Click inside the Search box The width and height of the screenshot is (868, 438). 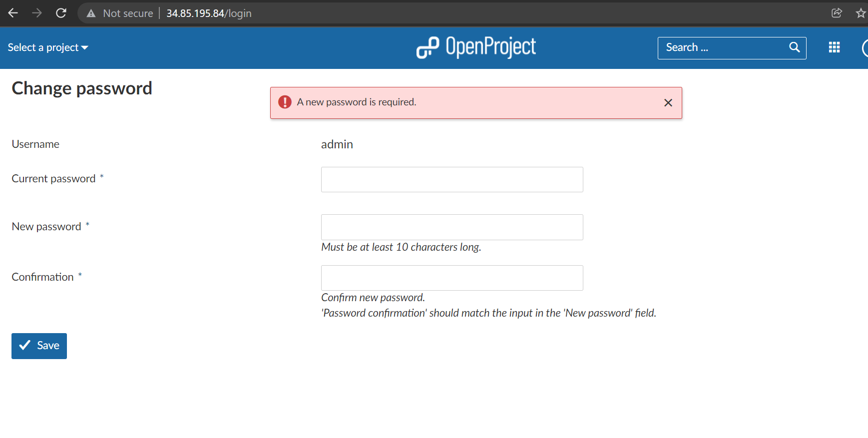coord(722,47)
